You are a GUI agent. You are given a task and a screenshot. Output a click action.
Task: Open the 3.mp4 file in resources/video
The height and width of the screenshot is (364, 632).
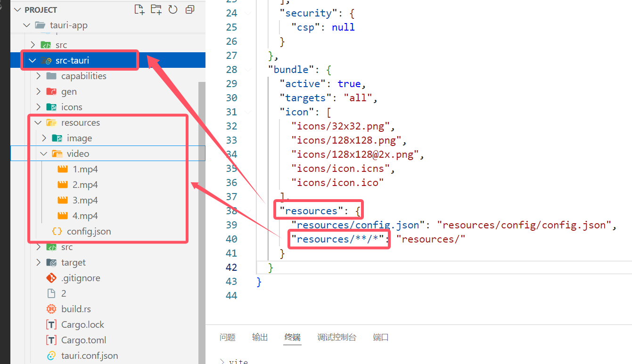coord(86,200)
